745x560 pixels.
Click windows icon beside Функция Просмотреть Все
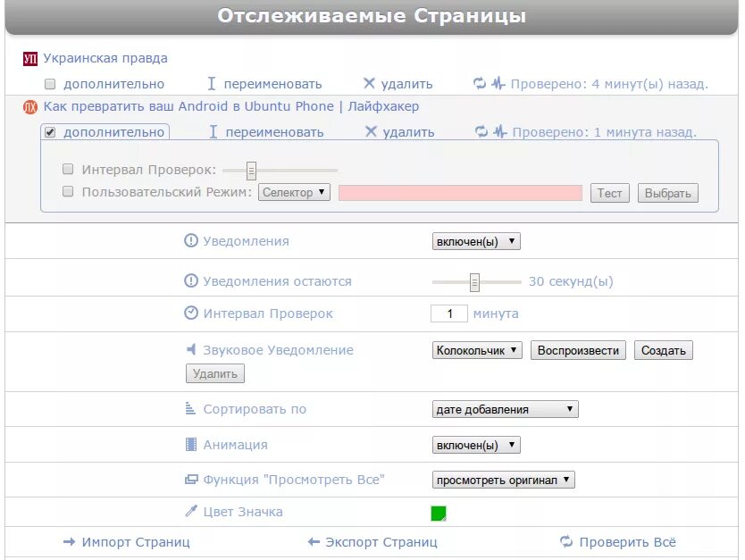[x=190, y=480]
